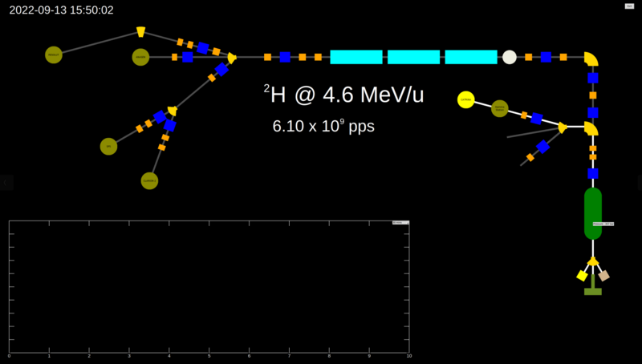
Task: Click the middle cyan linac section
Action: pyautogui.click(x=413, y=57)
